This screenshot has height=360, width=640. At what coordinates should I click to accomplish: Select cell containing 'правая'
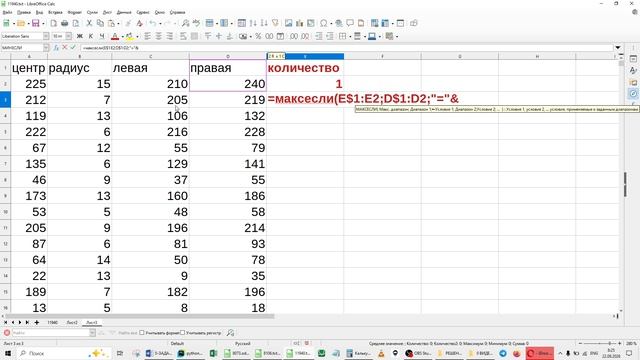[x=228, y=68]
